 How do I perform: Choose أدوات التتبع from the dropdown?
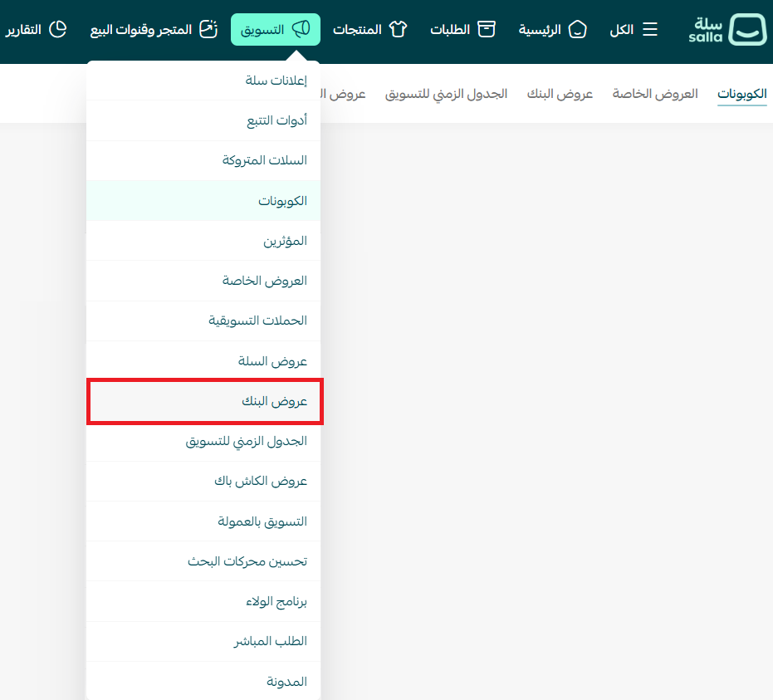(x=276, y=120)
